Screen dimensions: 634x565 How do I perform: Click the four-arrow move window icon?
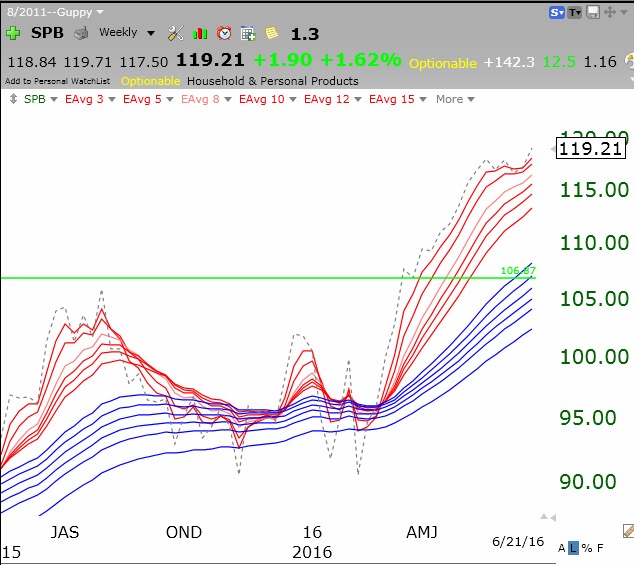click(x=610, y=12)
